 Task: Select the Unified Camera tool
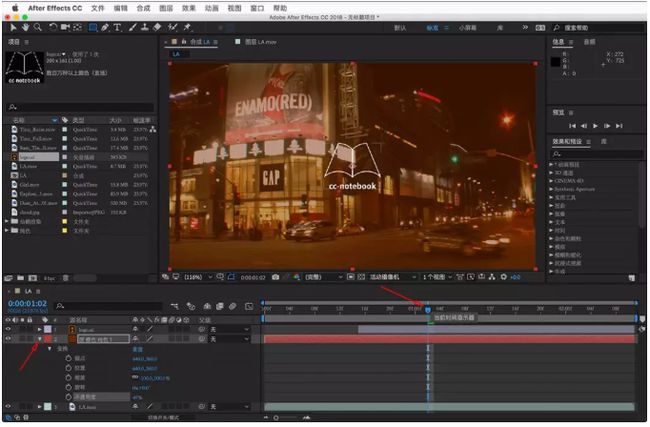tap(65, 27)
